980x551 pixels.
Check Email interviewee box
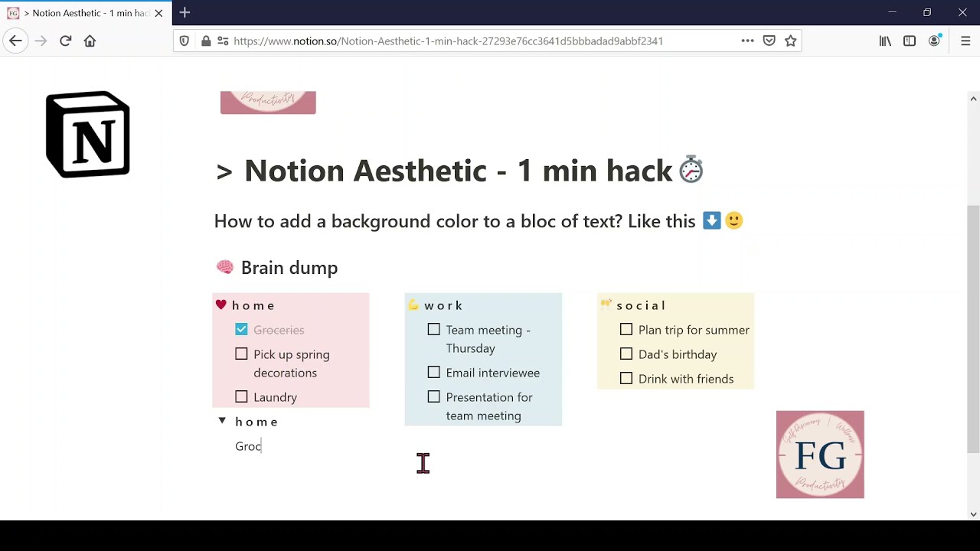pyautogui.click(x=434, y=372)
